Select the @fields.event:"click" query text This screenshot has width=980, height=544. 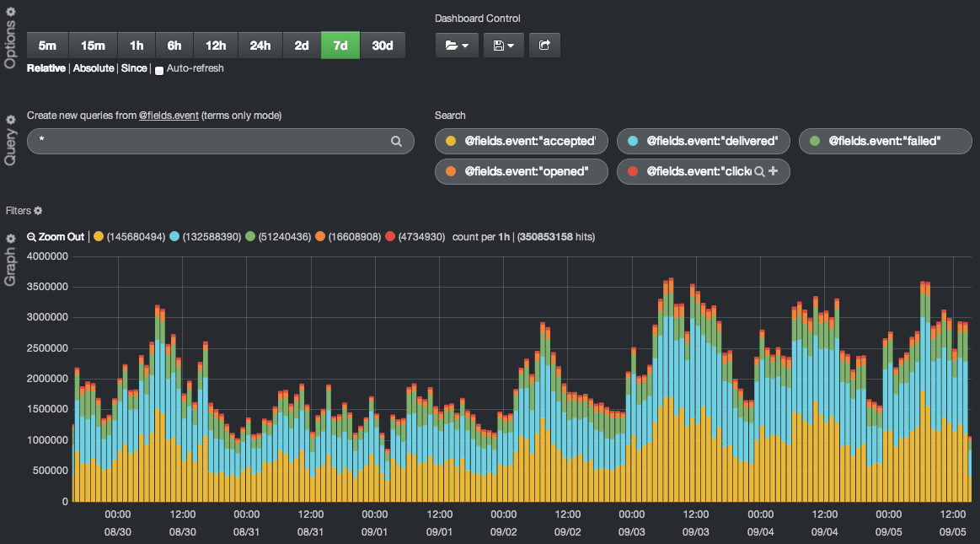tap(699, 171)
